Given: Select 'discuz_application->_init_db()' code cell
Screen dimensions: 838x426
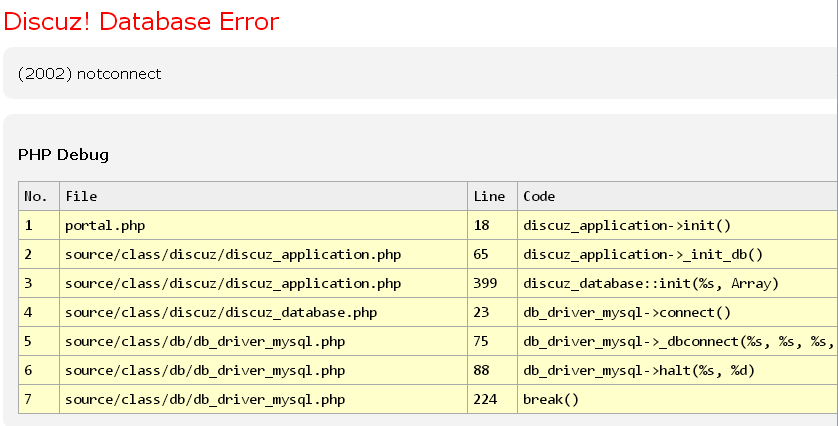Looking at the screenshot, I should 677,254.
